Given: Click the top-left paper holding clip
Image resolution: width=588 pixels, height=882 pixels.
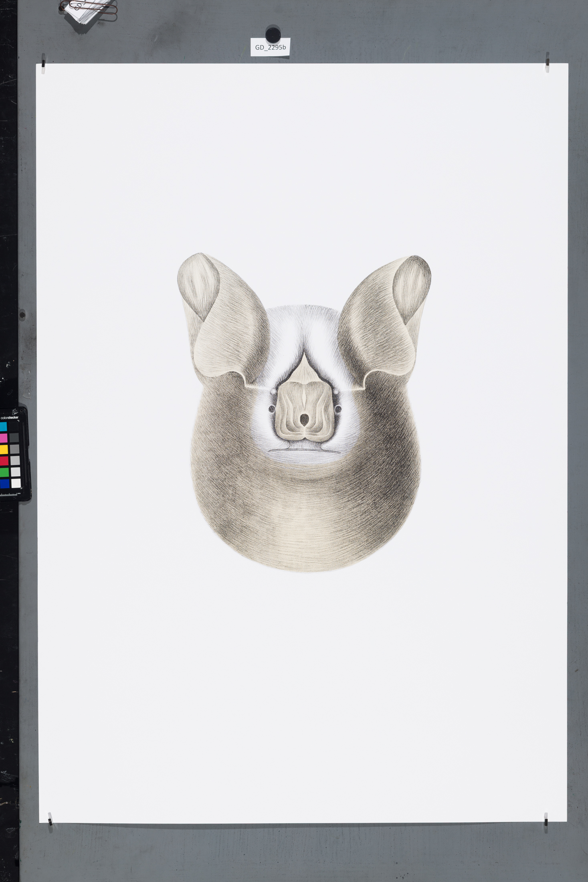Looking at the screenshot, I should point(43,60).
